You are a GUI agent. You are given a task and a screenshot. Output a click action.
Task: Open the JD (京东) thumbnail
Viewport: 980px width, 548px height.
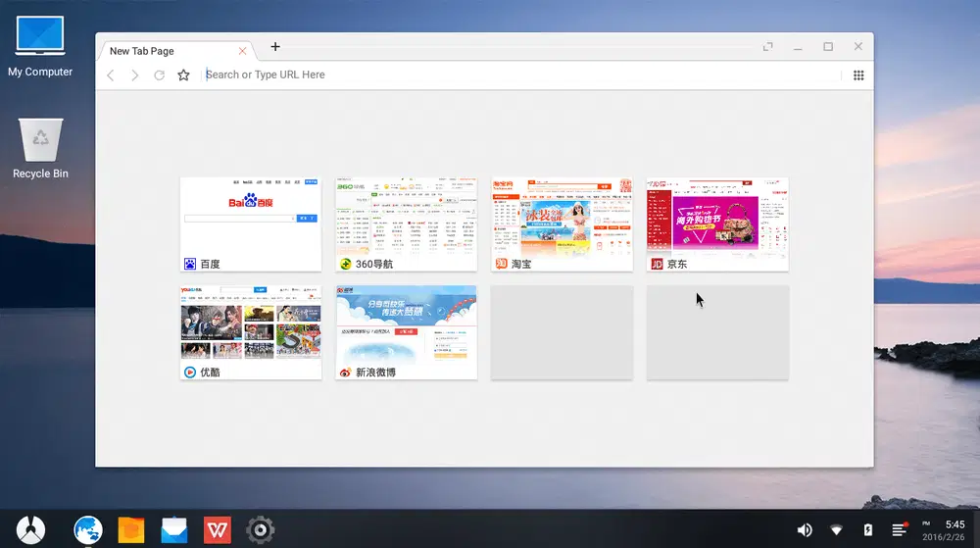click(x=717, y=224)
